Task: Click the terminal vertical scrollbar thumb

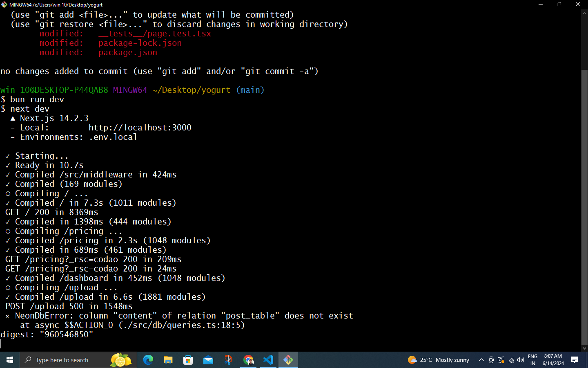Action: 584,207
